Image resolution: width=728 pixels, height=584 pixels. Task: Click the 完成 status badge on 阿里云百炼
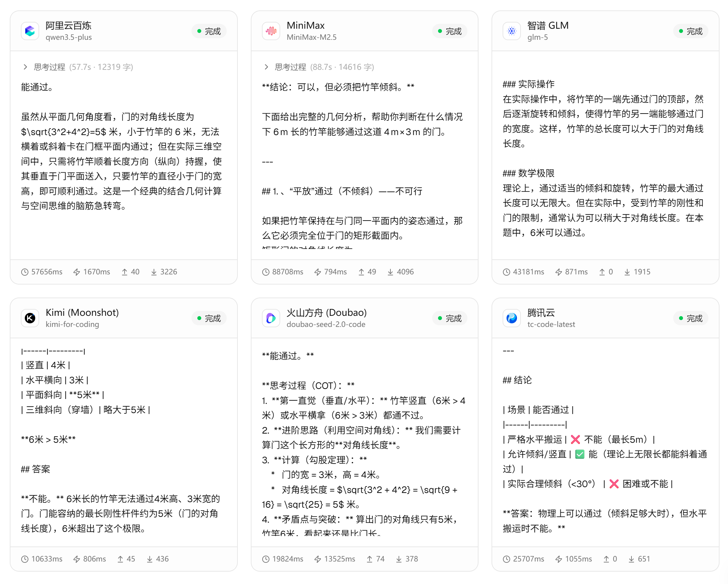point(209,31)
